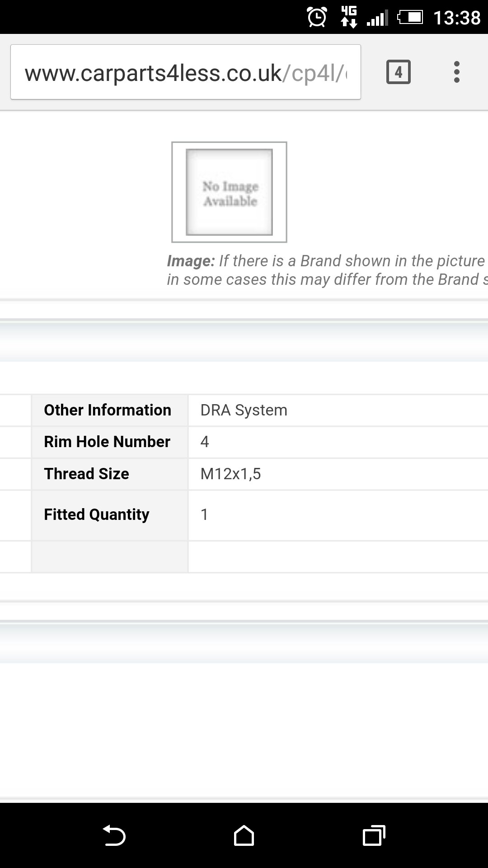Open the Android recent apps button

pos(374,835)
